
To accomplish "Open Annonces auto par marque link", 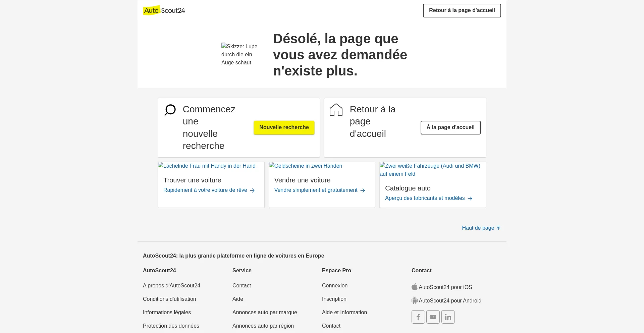I will click(x=265, y=312).
